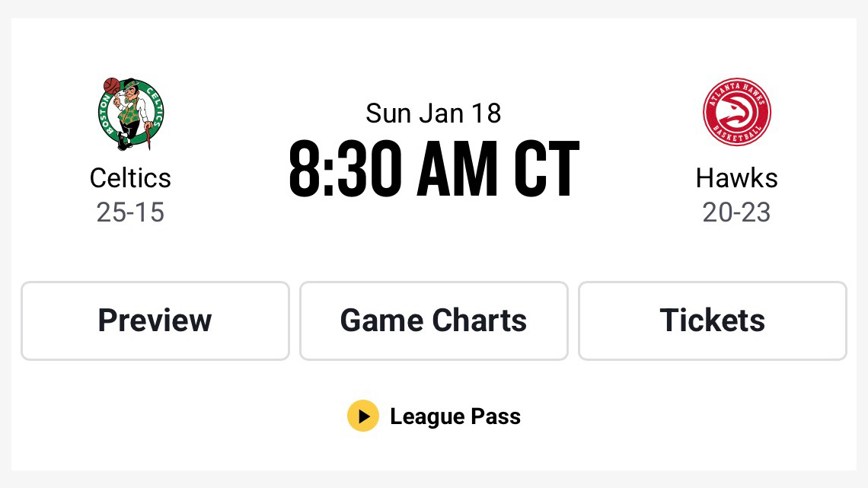Select the red Hawks circular badge
Screen dimensions: 868x488
click(x=736, y=112)
